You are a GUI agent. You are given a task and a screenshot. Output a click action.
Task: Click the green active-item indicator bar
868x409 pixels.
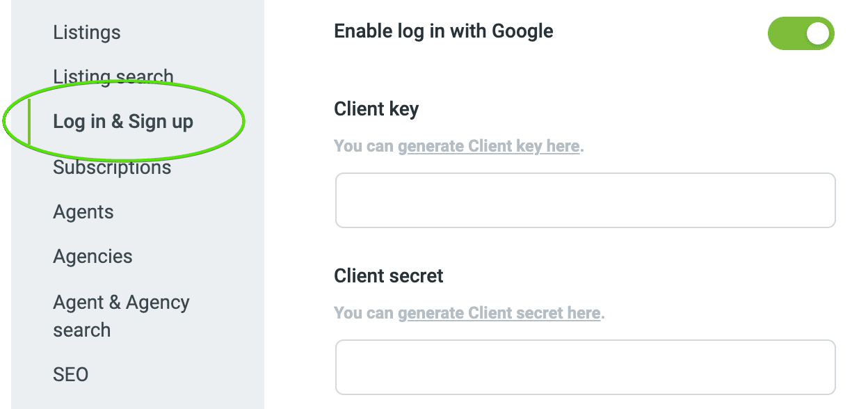pyautogui.click(x=29, y=122)
